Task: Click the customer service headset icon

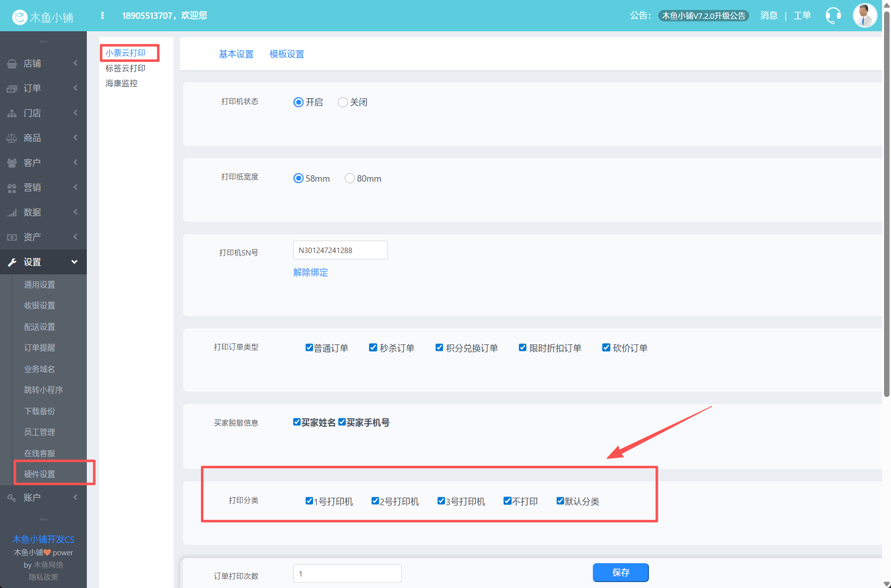Action: [832, 15]
